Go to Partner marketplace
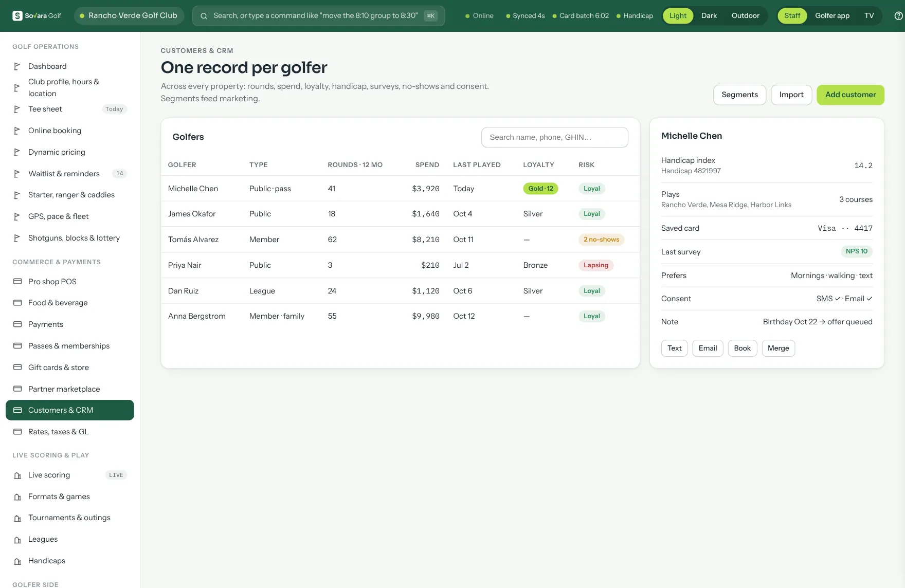This screenshot has width=905, height=588. click(70, 389)
